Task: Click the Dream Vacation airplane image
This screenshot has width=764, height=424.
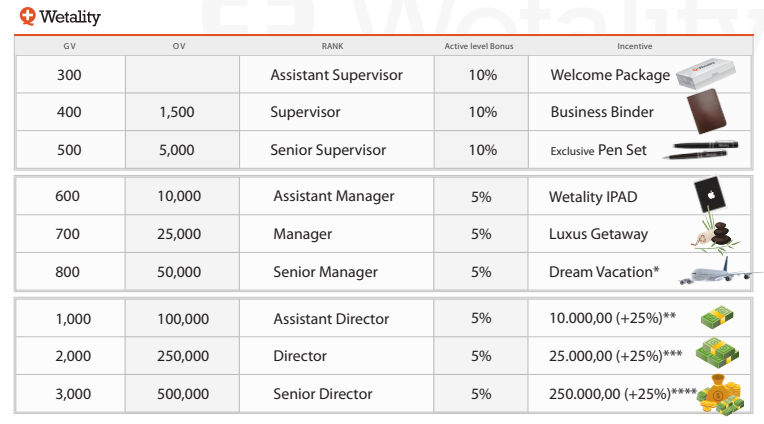Action: pyautogui.click(x=713, y=273)
